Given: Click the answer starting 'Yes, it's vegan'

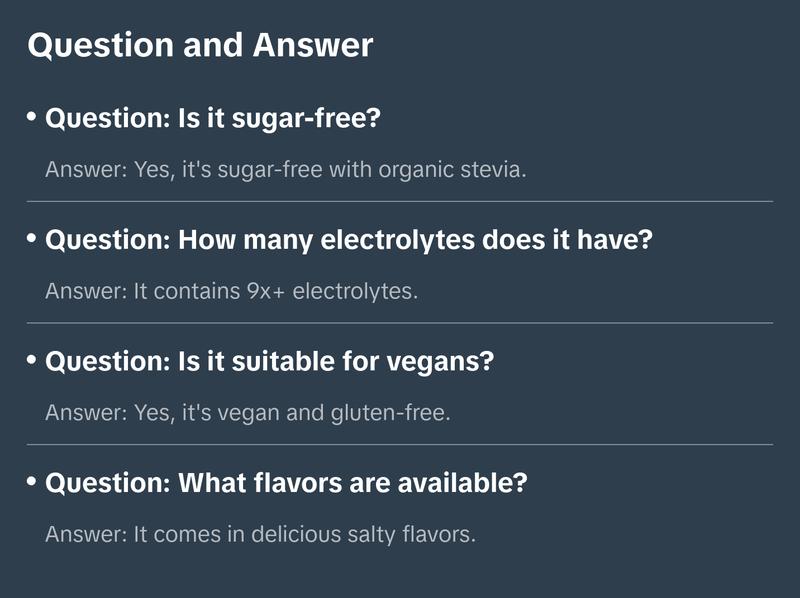Looking at the screenshot, I should (x=248, y=412).
